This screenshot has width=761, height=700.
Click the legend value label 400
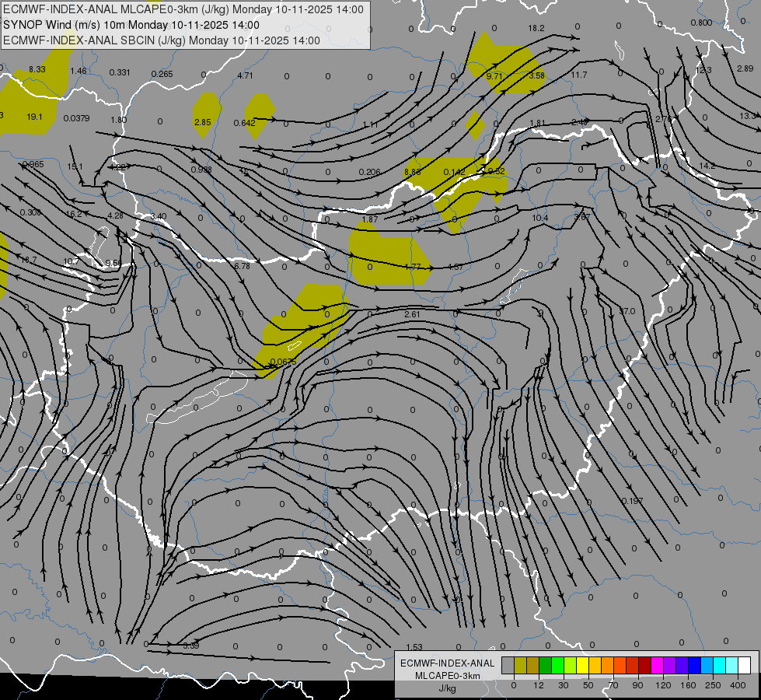click(x=738, y=685)
